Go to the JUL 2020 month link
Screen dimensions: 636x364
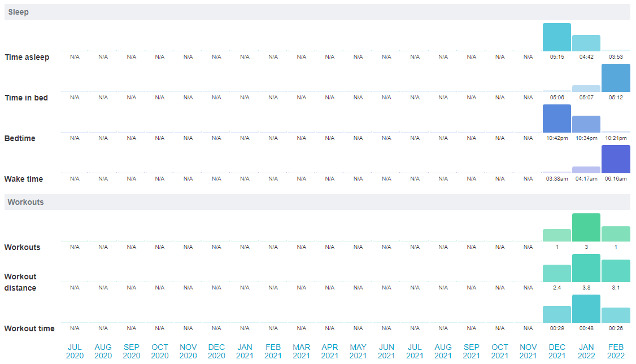tap(75, 351)
